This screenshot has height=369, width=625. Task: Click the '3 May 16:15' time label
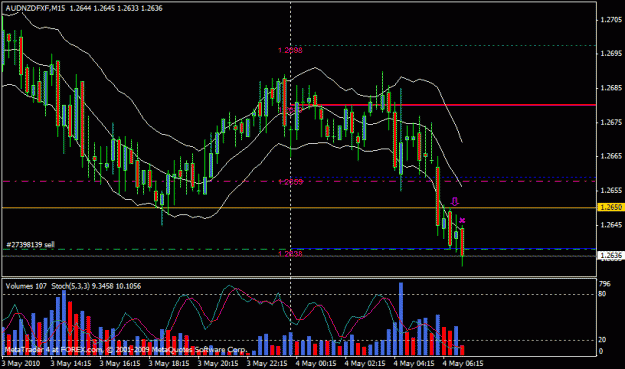(120, 363)
